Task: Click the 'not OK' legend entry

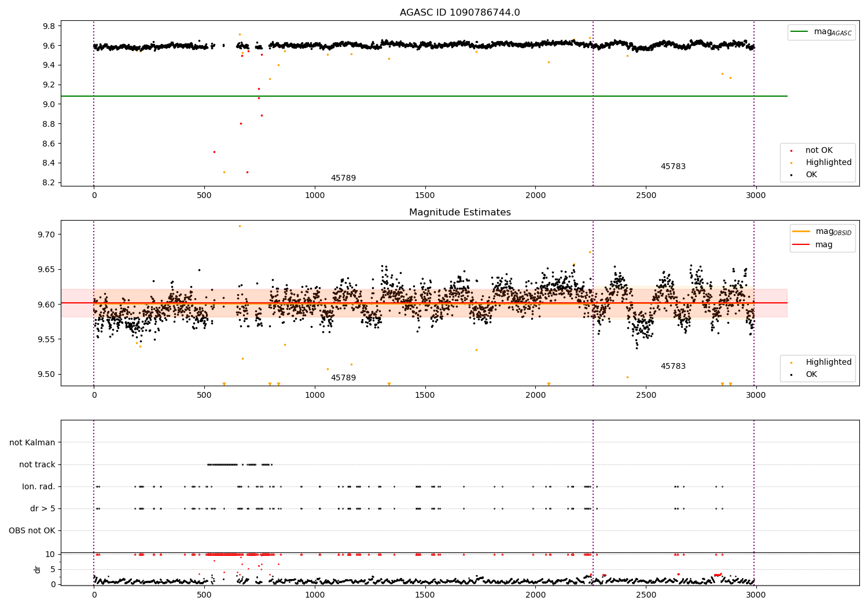Action: coord(818,151)
